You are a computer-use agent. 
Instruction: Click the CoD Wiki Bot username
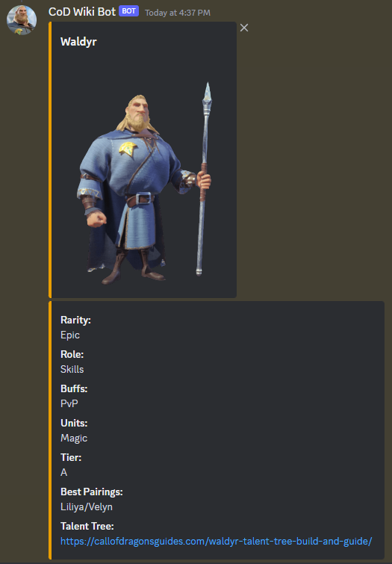tap(82, 12)
